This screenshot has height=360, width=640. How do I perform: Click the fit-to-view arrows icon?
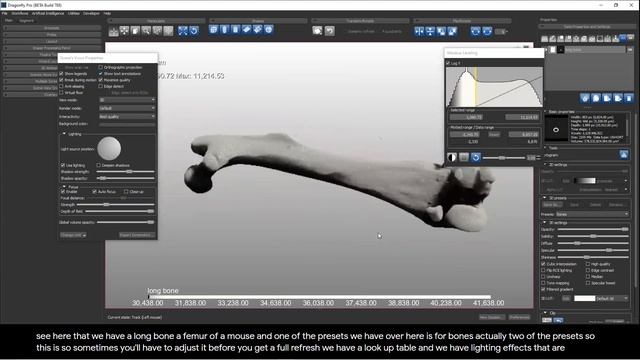(x=183, y=31)
